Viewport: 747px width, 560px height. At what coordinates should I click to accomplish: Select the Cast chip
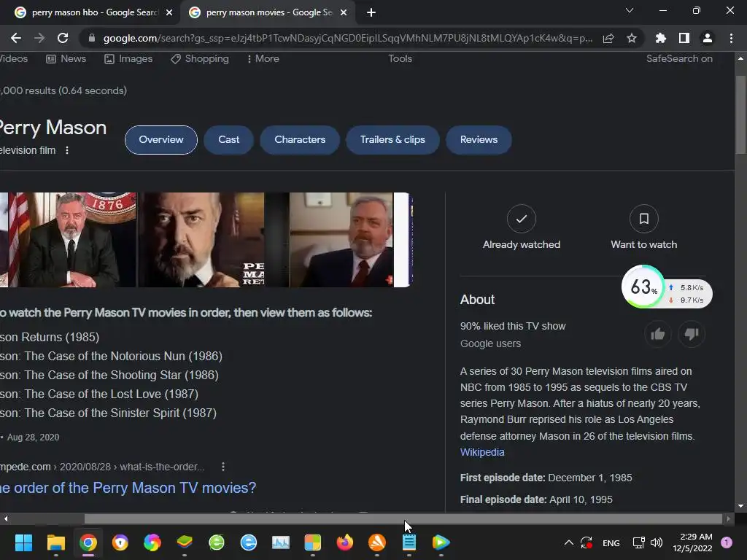coord(228,140)
